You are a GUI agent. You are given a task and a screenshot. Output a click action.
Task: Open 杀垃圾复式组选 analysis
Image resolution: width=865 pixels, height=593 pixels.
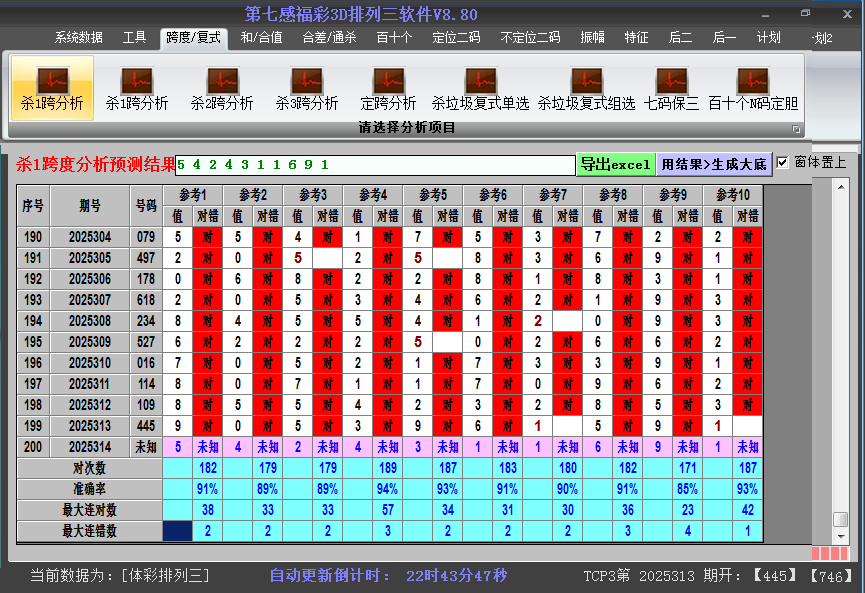(x=585, y=85)
